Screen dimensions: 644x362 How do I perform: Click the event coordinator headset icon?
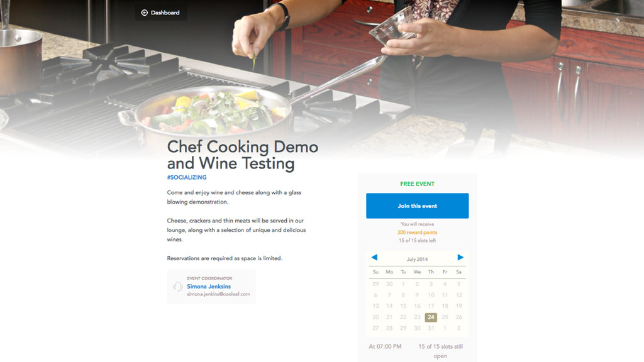click(x=178, y=286)
